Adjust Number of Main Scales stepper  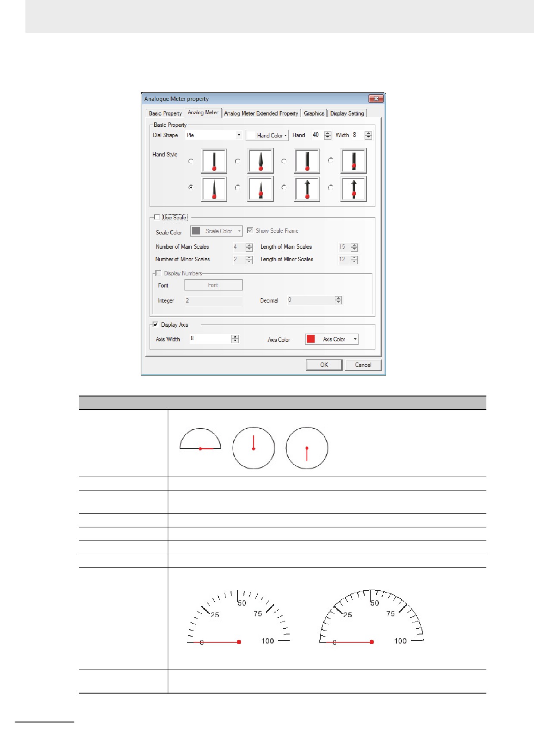pyautogui.click(x=249, y=247)
